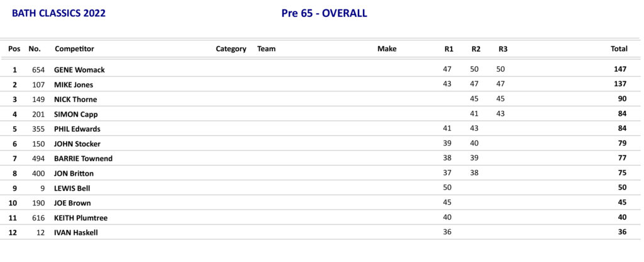This screenshot has width=644, height=262.
Task: Select IVAN Haskell row
Action: [x=76, y=232]
